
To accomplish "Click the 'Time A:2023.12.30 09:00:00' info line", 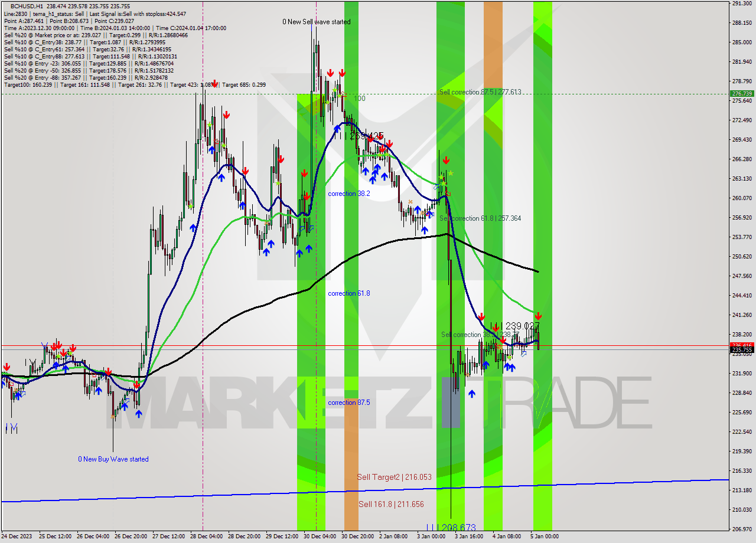I will point(115,28).
